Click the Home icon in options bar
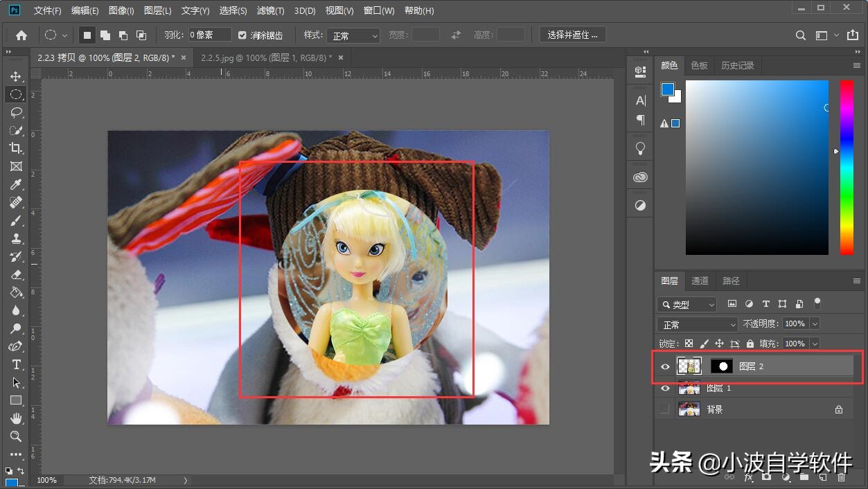 coord(21,35)
